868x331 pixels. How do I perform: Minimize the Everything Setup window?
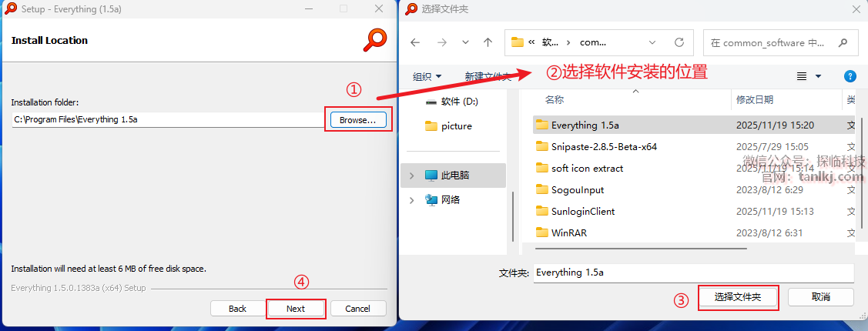[x=307, y=9]
